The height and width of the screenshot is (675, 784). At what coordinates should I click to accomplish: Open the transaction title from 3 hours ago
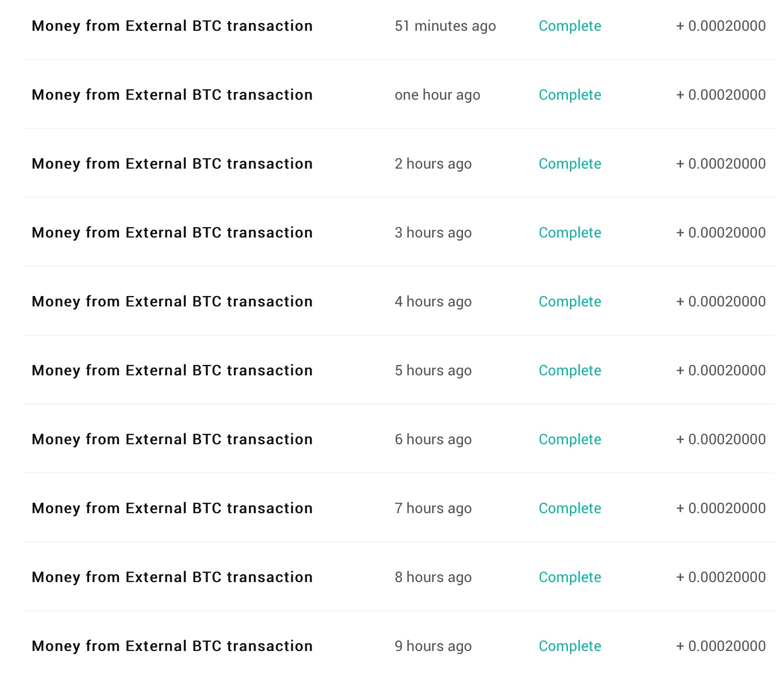point(172,233)
